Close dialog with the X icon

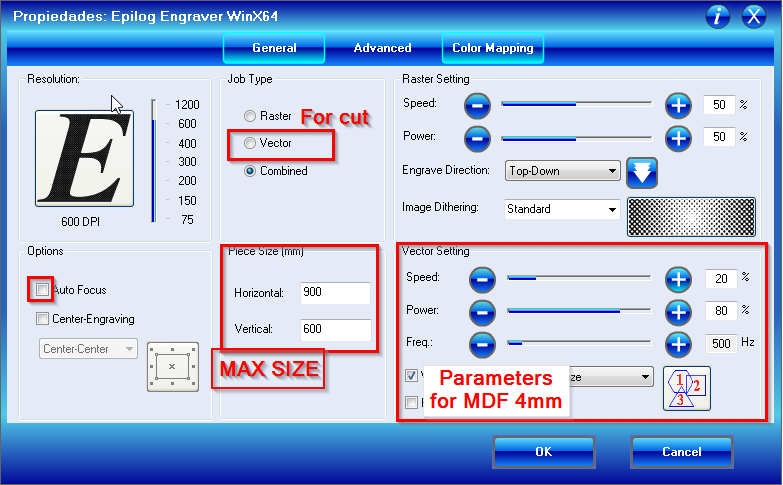click(754, 17)
